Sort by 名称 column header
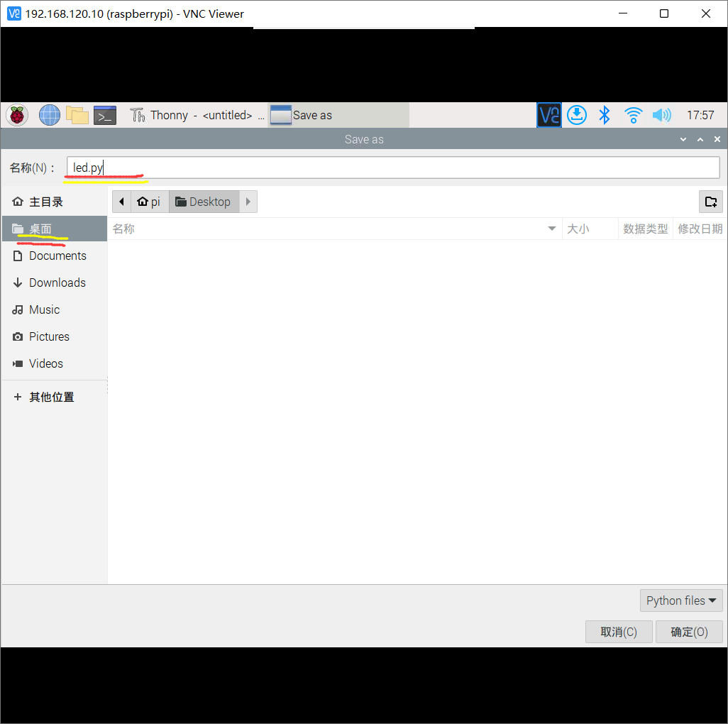728x724 pixels. point(335,229)
